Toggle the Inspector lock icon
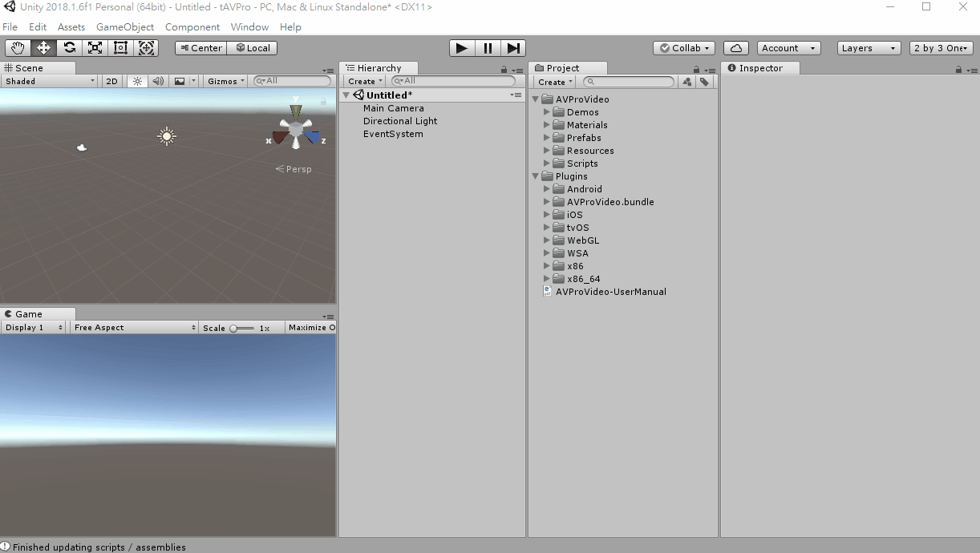 (958, 70)
